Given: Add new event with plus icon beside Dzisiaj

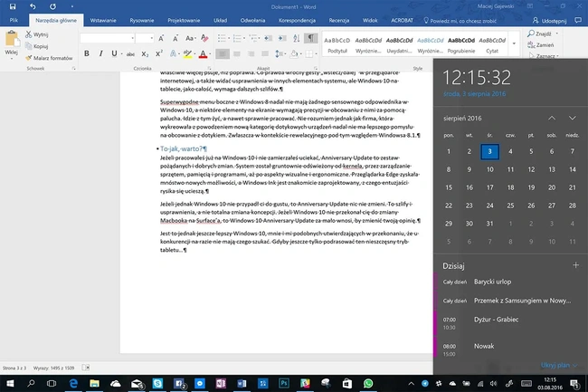Looking at the screenshot, I should coord(575,265).
